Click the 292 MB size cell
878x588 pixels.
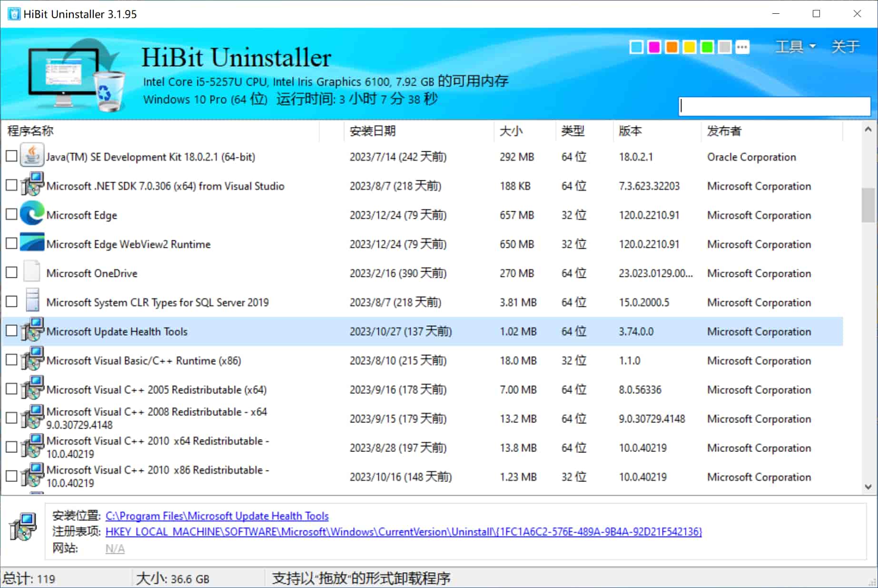tap(517, 157)
